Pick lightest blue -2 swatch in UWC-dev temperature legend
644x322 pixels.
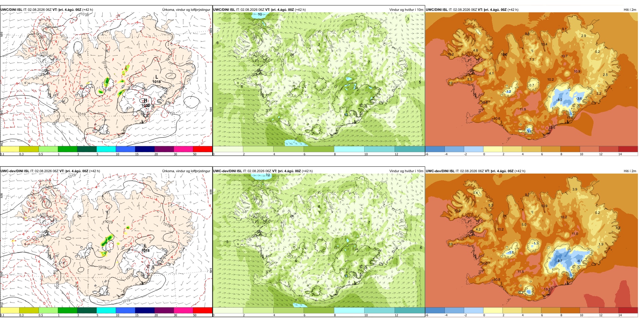[474, 310]
